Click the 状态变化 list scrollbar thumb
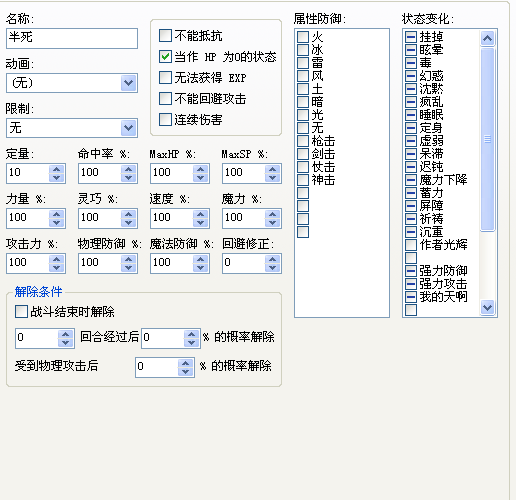 coord(487,139)
